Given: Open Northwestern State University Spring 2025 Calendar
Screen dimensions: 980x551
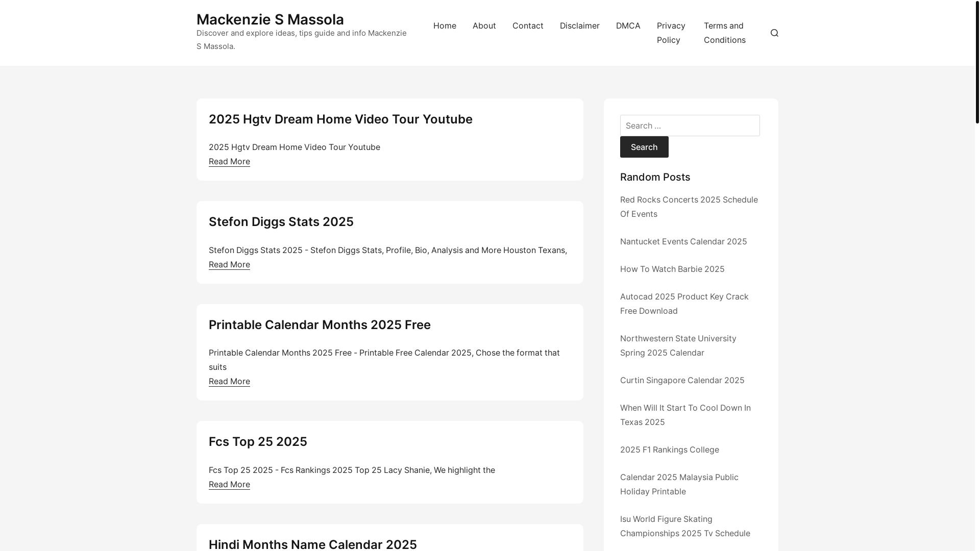Looking at the screenshot, I should 678,345.
